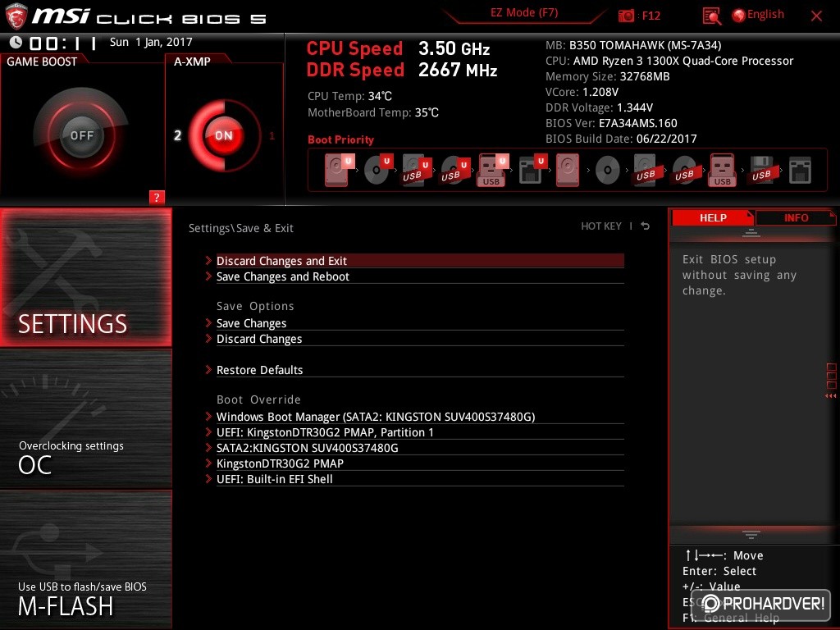Click the top scroll handle in help panel
840x630 pixels.
coord(751,232)
